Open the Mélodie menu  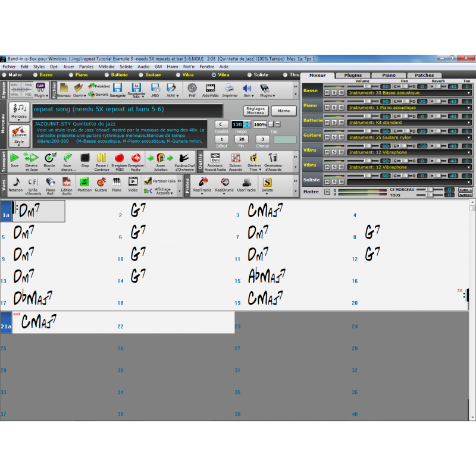pyautogui.click(x=107, y=67)
